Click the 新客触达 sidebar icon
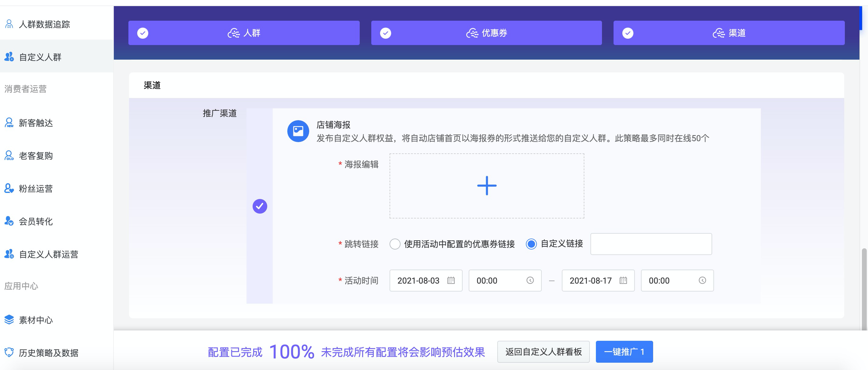The image size is (868, 370). (9, 123)
